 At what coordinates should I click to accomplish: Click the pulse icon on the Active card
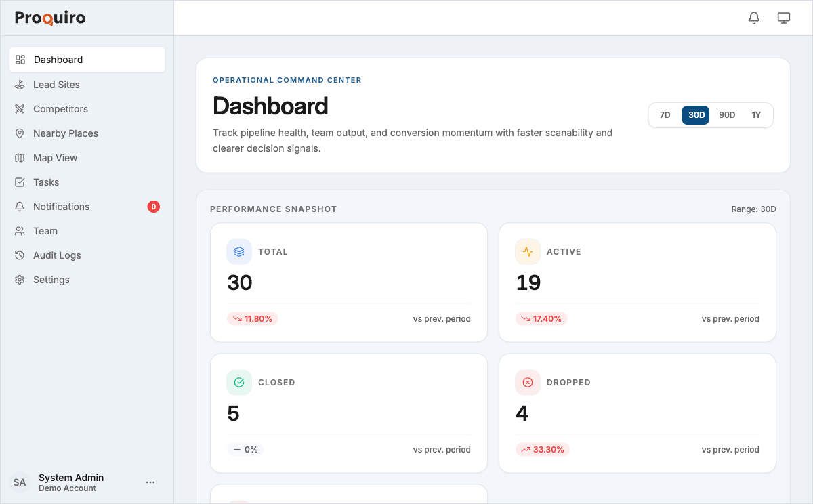tap(527, 251)
